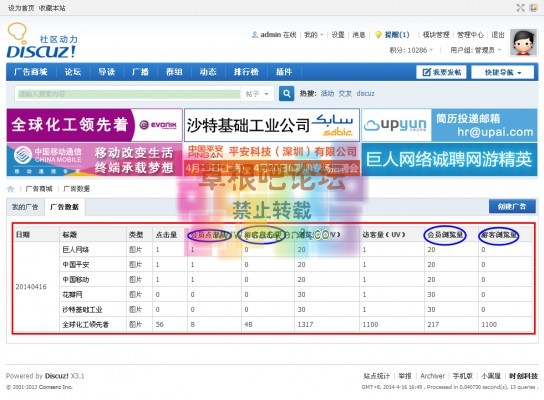
Task: Click the 手机版 footer link
Action: tap(463, 376)
